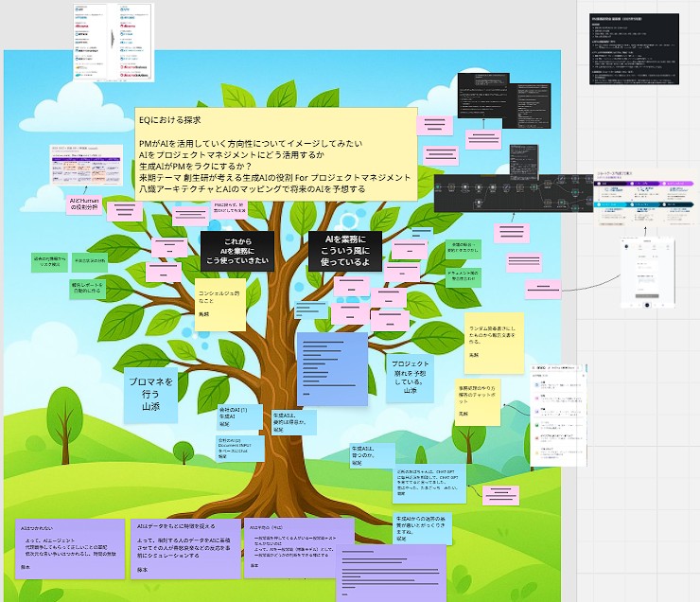Open the purple-and-teal process slide at far right

[645, 198]
